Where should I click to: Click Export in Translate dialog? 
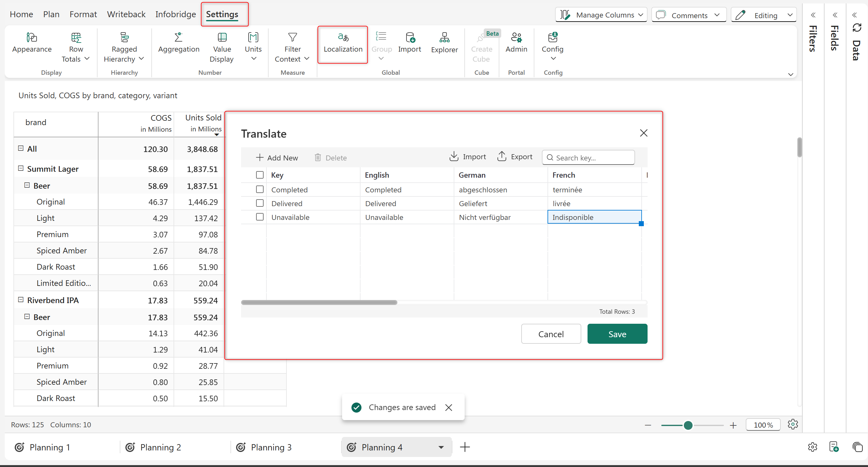(x=515, y=157)
